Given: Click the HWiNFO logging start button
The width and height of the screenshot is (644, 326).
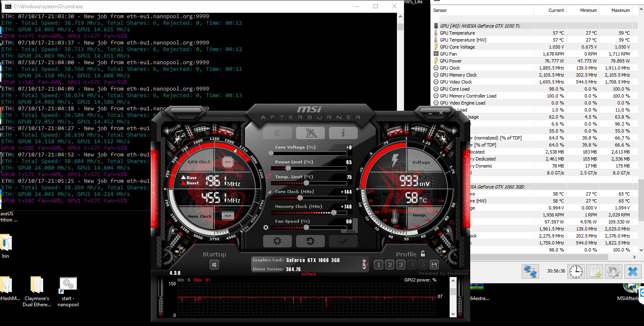Looking at the screenshot, I should [x=595, y=272].
